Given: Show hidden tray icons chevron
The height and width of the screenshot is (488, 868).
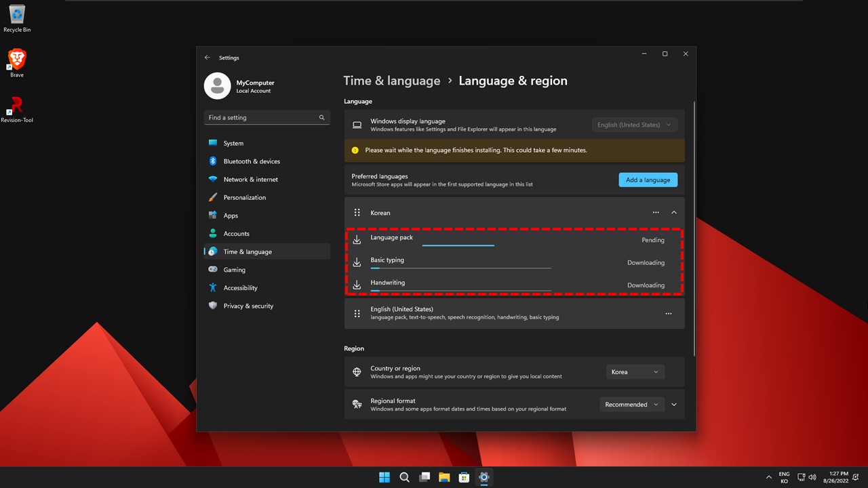Looking at the screenshot, I should pyautogui.click(x=768, y=477).
